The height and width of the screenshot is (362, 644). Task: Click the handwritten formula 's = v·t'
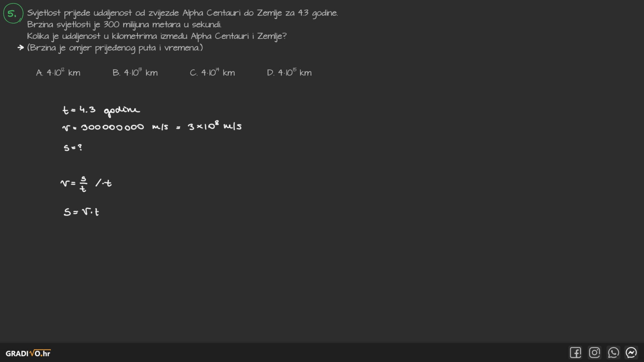pyautogui.click(x=81, y=212)
